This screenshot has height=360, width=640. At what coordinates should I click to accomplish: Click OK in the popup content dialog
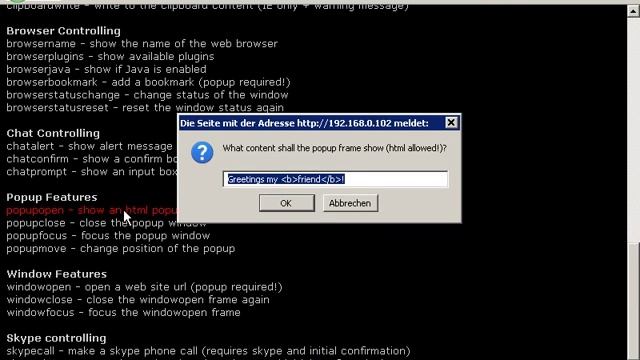click(287, 203)
